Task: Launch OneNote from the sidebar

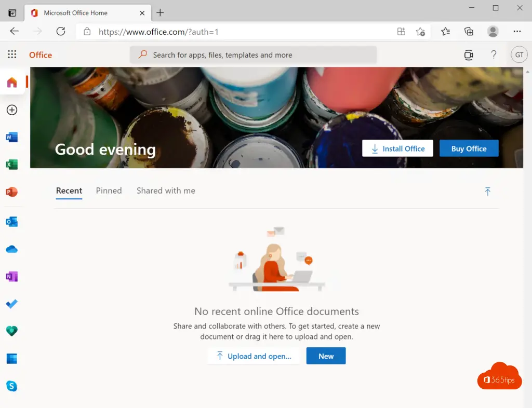Action: tap(11, 277)
